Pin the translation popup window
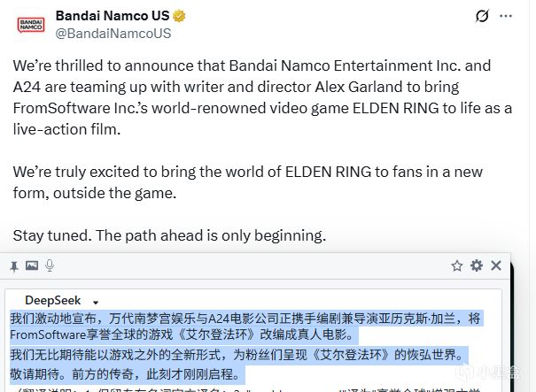536x392 pixels. pos(14,266)
